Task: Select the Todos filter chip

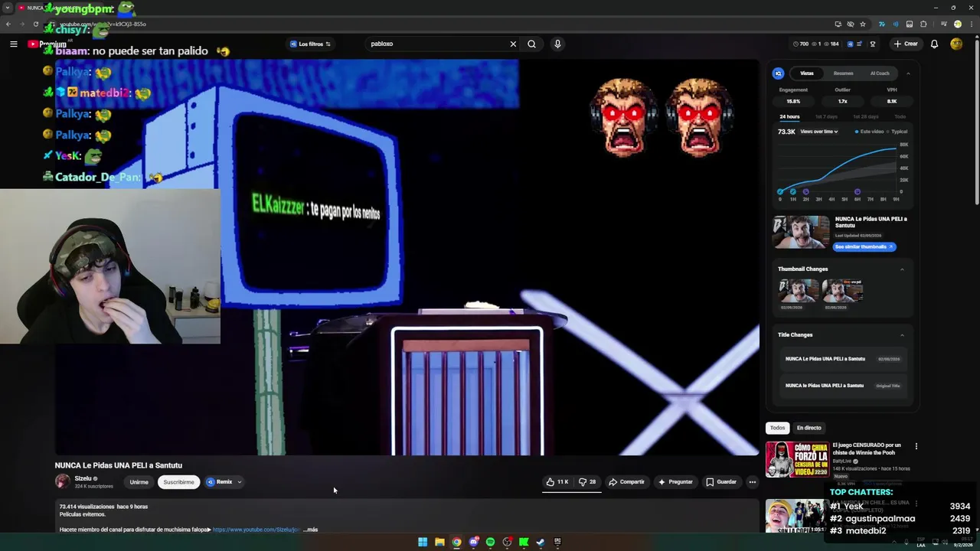Action: click(x=777, y=428)
